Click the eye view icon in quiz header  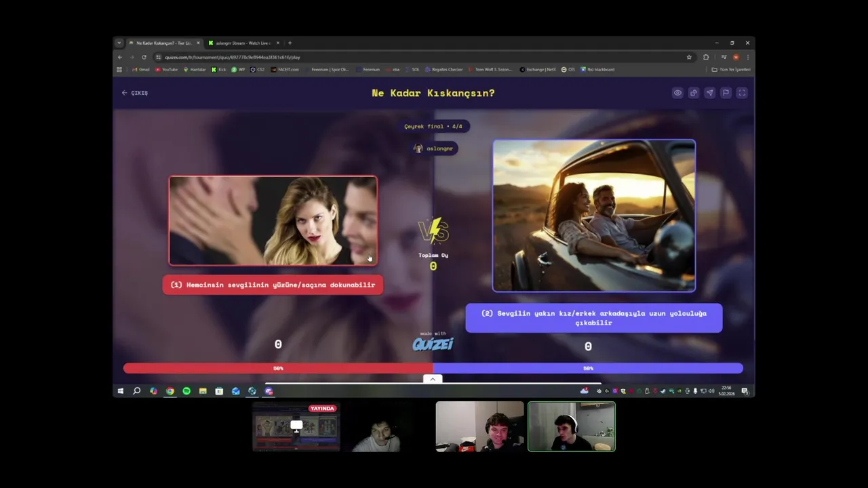(677, 93)
